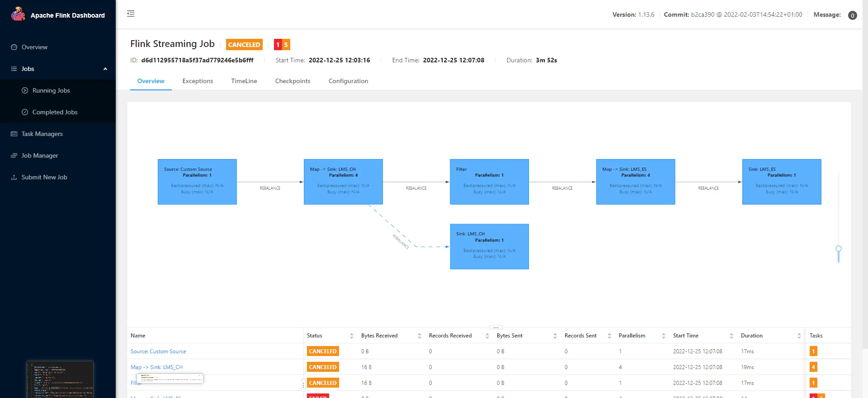Select the Filter node in the graph
This screenshot has height=398, width=868.
point(489,182)
